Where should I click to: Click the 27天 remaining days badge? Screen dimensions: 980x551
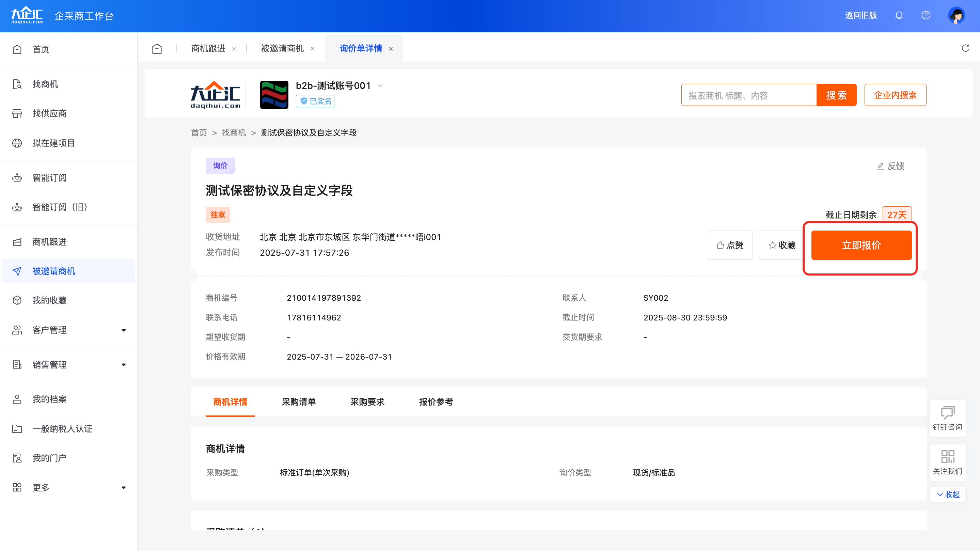pos(897,215)
